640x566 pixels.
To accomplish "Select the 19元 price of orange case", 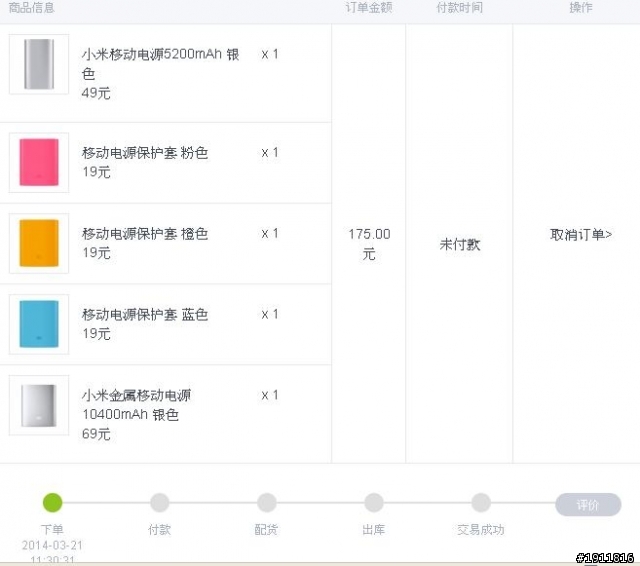I will pos(96,253).
